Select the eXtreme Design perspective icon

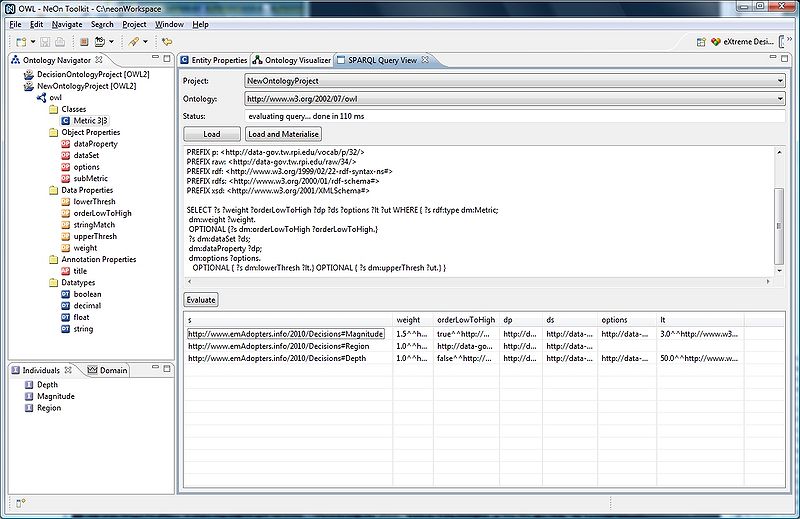click(716, 42)
